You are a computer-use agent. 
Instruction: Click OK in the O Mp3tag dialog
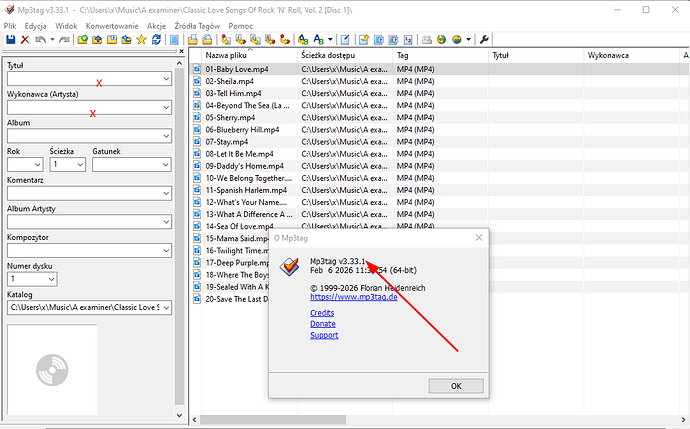tap(456, 386)
